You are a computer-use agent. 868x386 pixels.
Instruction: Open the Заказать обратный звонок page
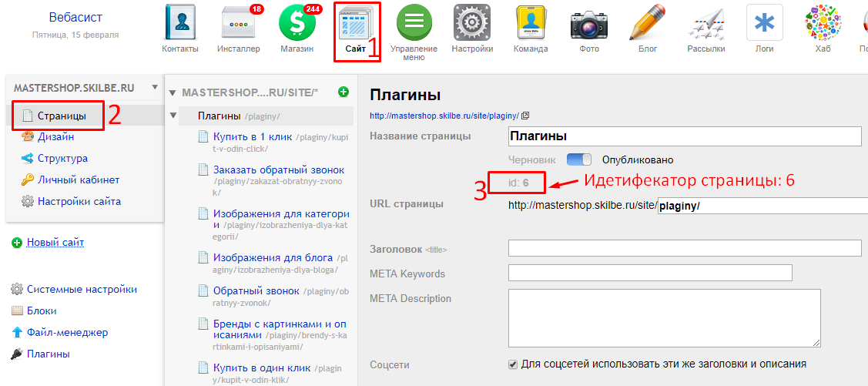point(279,170)
